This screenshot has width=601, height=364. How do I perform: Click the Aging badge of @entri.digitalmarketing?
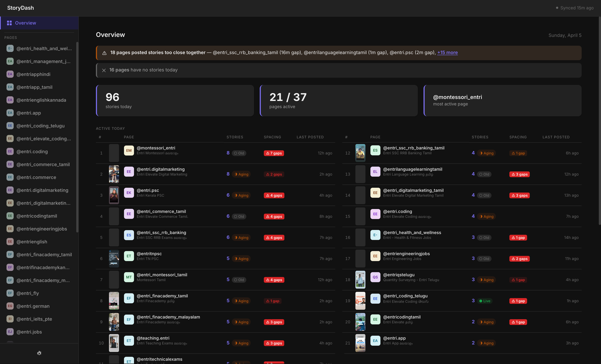tap(241, 174)
